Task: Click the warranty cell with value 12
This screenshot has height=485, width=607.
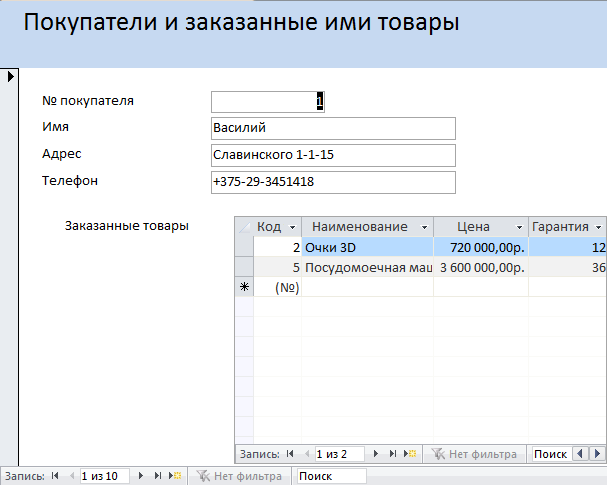Action: click(x=568, y=247)
